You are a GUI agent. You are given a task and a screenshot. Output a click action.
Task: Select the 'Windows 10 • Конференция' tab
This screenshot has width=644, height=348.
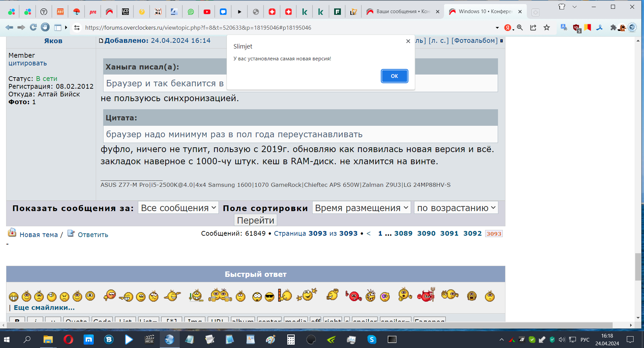486,11
